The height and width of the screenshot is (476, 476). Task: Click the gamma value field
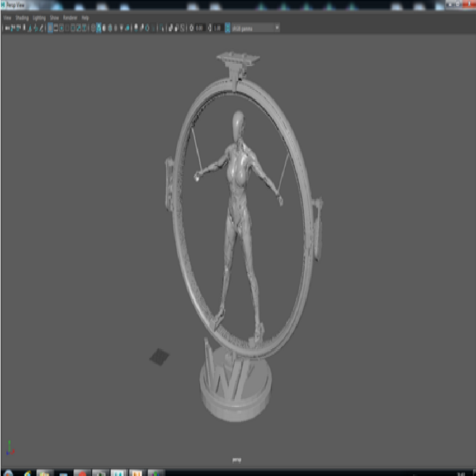pos(218,28)
